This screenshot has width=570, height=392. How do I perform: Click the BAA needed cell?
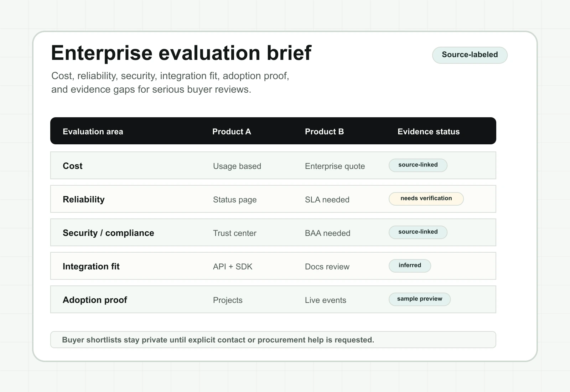tap(328, 233)
